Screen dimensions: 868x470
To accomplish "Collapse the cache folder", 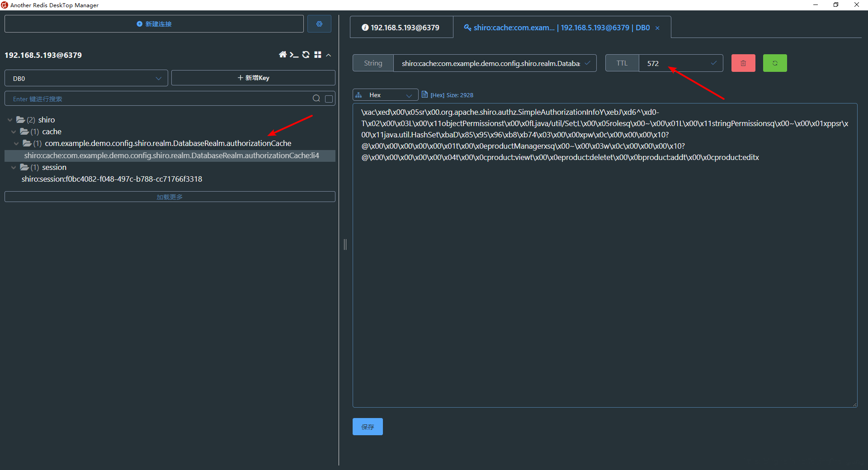I will [14, 132].
